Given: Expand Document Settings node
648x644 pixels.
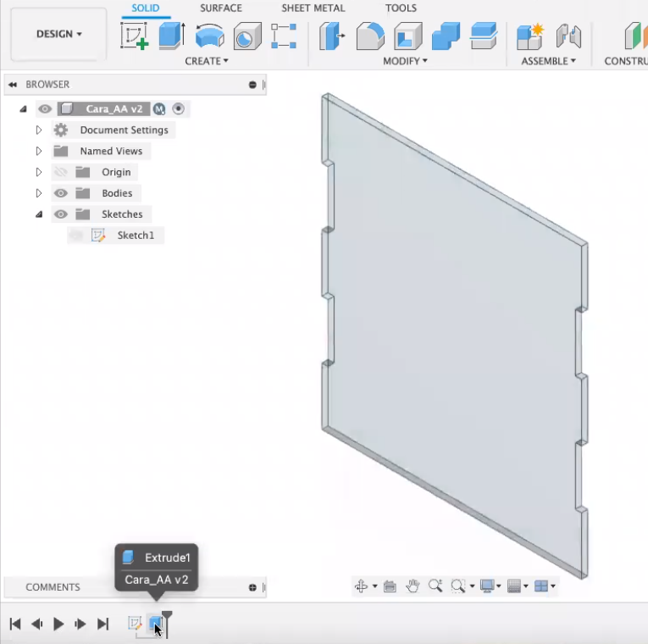Looking at the screenshot, I should pos(39,130).
